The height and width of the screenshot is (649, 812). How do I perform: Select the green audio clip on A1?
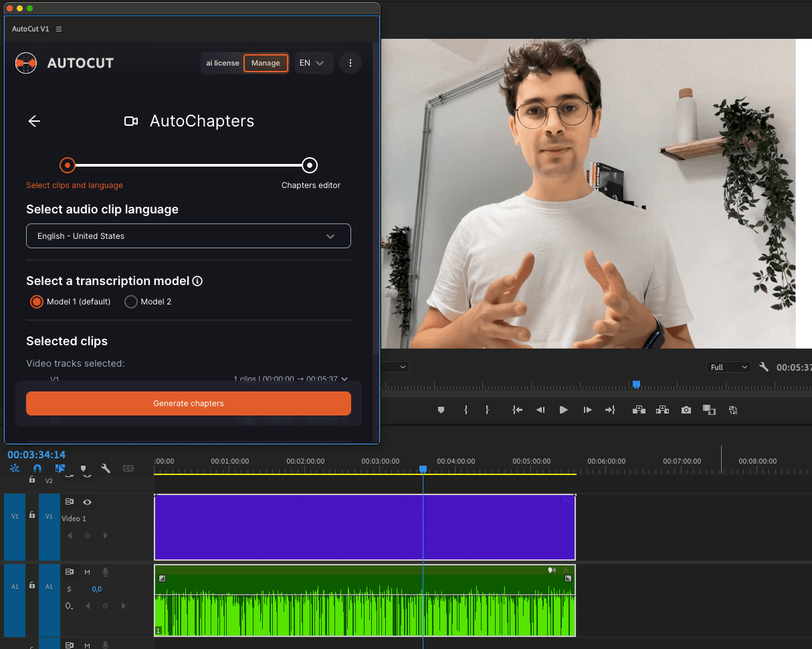pyautogui.click(x=365, y=600)
